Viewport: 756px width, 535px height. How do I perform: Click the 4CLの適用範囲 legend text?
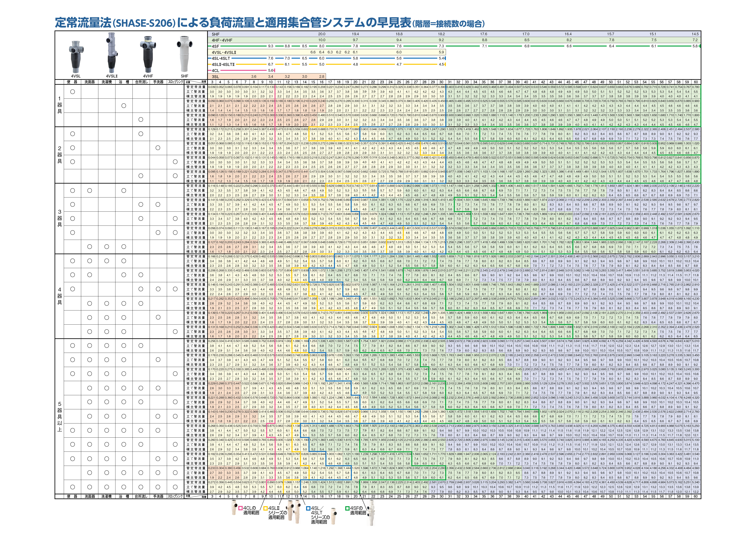[x=251, y=511]
